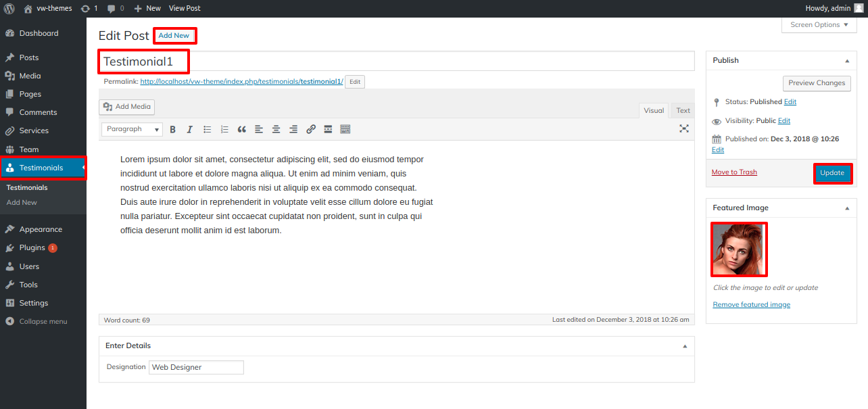Collapse the Featured Image panel
Image resolution: width=868 pixels, height=409 pixels.
[x=847, y=208]
